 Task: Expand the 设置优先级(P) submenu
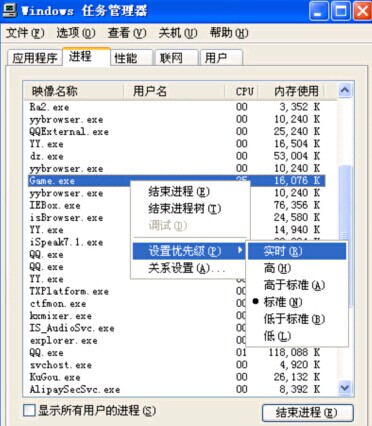(x=189, y=251)
